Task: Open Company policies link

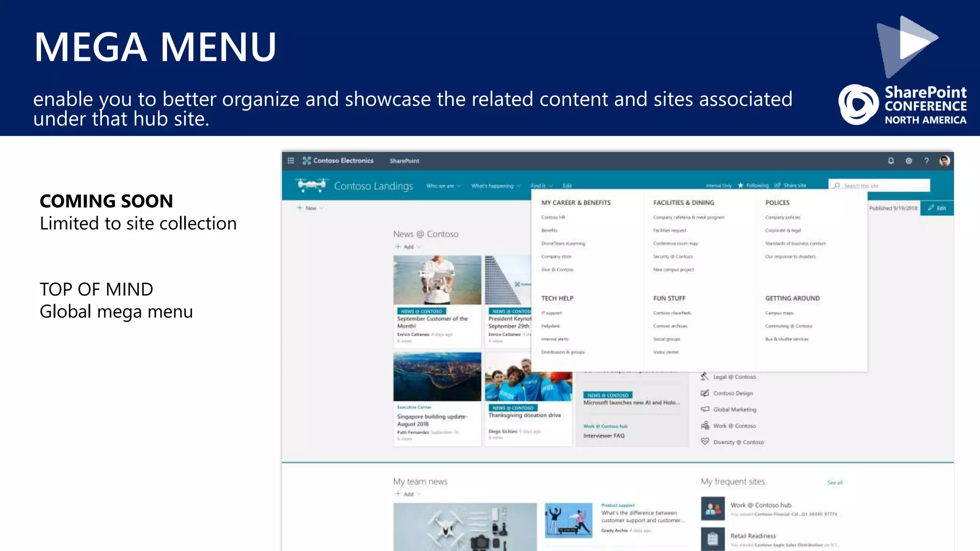Action: click(782, 217)
